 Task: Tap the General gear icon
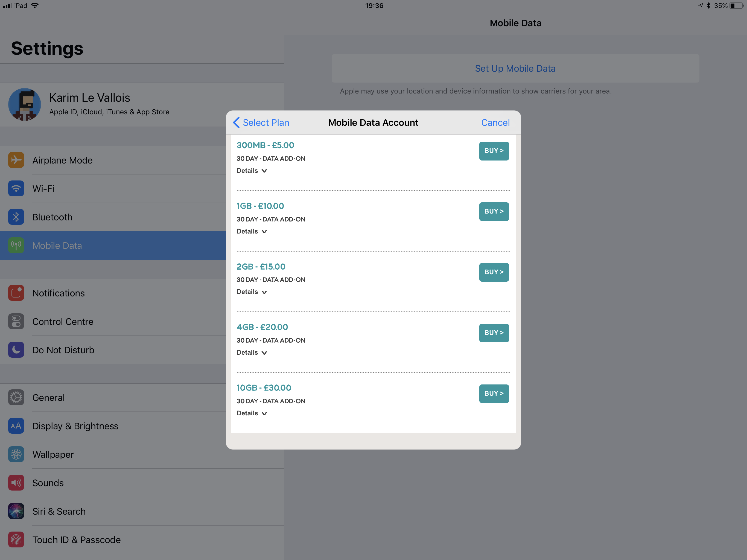pyautogui.click(x=16, y=398)
